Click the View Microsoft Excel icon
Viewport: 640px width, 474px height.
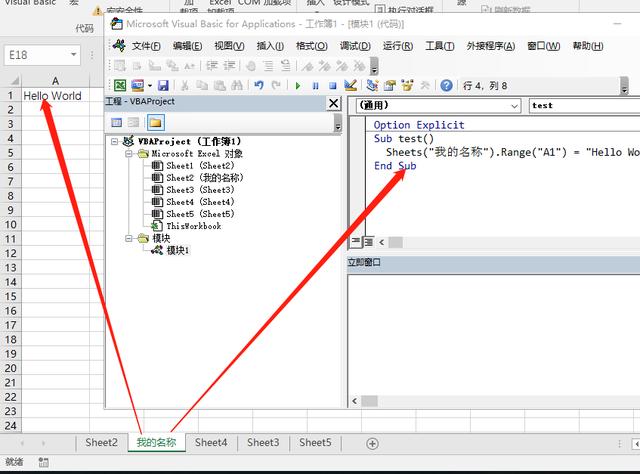pos(120,85)
